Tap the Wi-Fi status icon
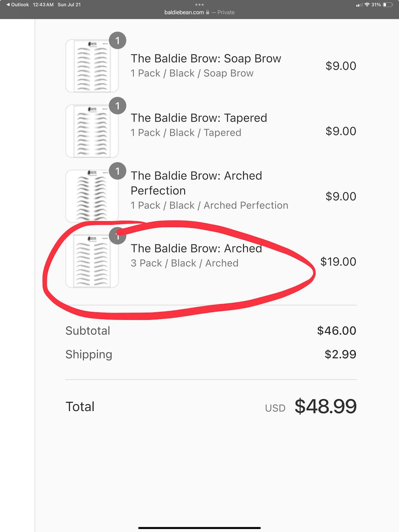 (367, 5)
